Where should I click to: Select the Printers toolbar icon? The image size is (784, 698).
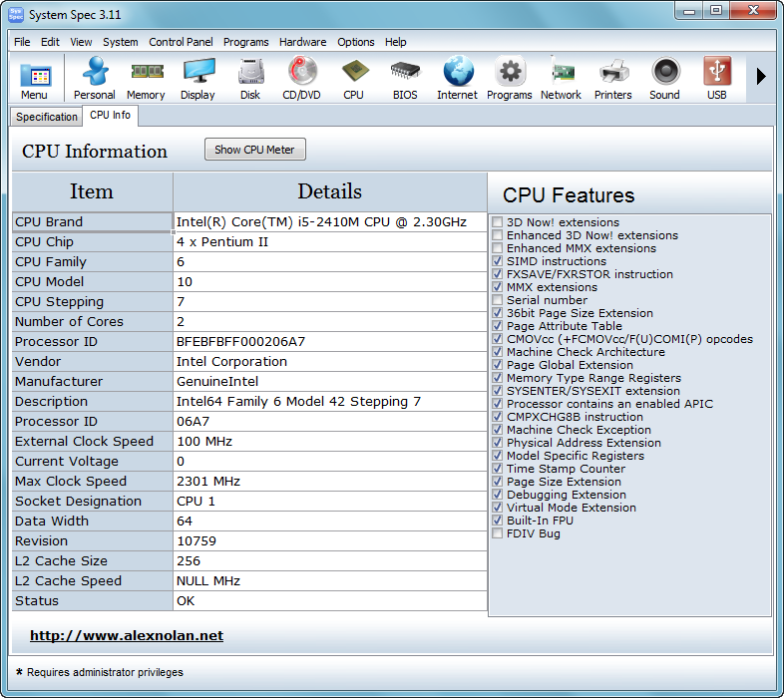coord(613,78)
